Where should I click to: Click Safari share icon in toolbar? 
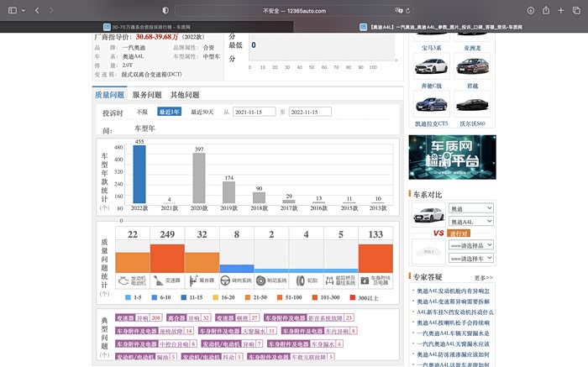coord(546,10)
